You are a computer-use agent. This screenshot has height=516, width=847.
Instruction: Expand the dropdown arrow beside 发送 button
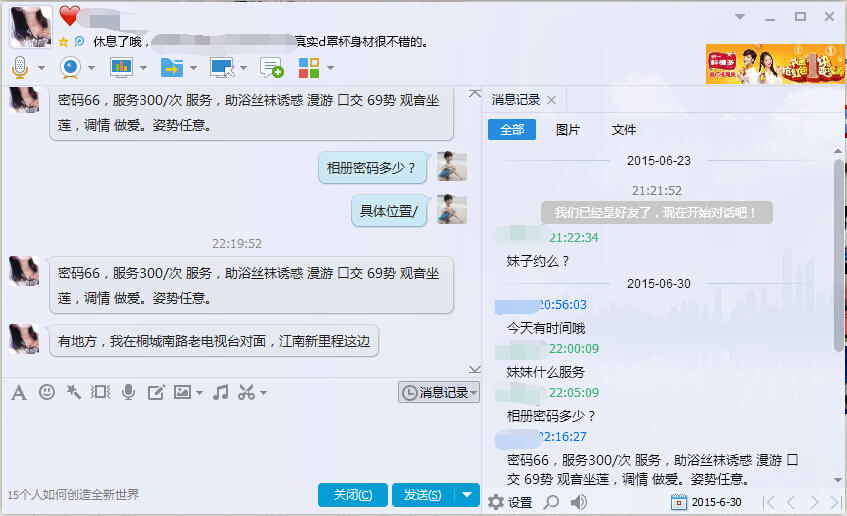coord(468,495)
